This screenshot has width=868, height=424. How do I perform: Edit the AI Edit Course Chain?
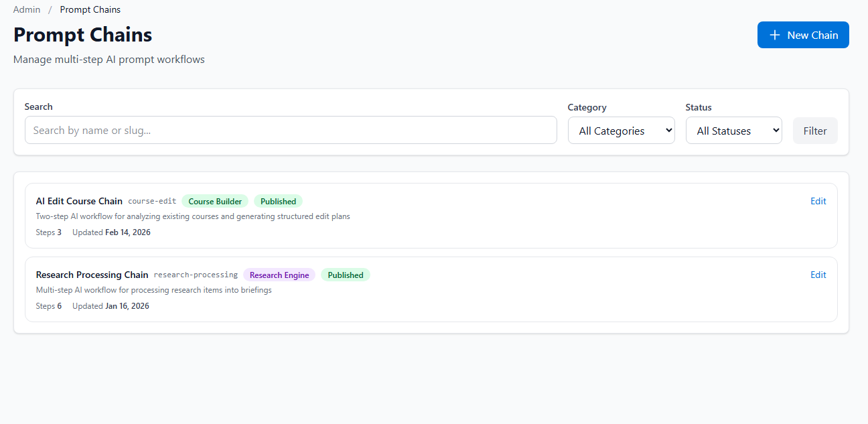(818, 200)
